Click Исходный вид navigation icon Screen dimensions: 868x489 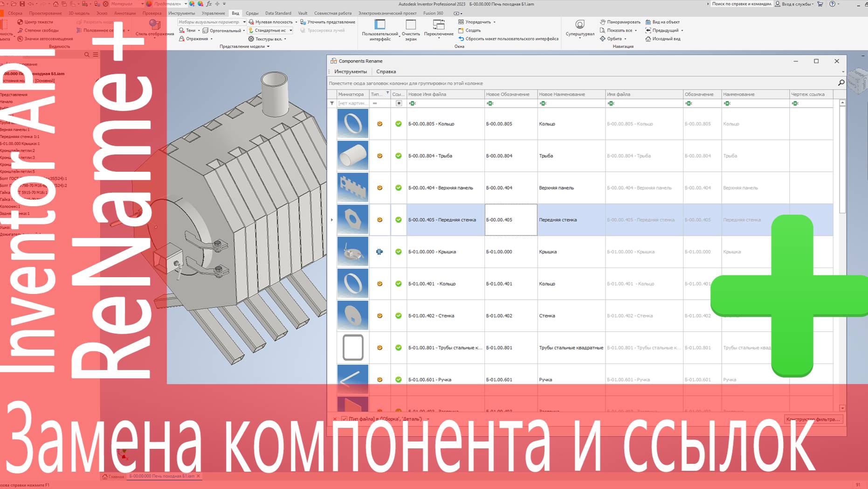[663, 39]
